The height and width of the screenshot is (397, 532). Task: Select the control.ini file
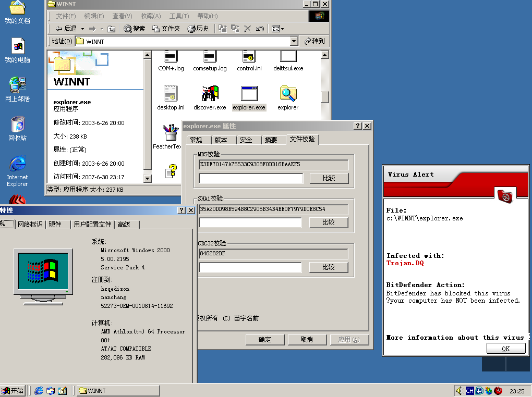249,61
